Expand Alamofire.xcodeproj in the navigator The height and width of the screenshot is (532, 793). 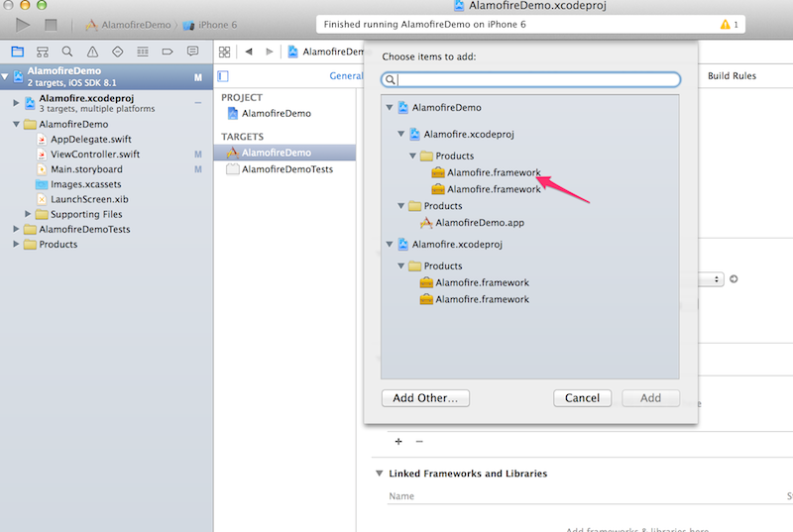(16, 103)
